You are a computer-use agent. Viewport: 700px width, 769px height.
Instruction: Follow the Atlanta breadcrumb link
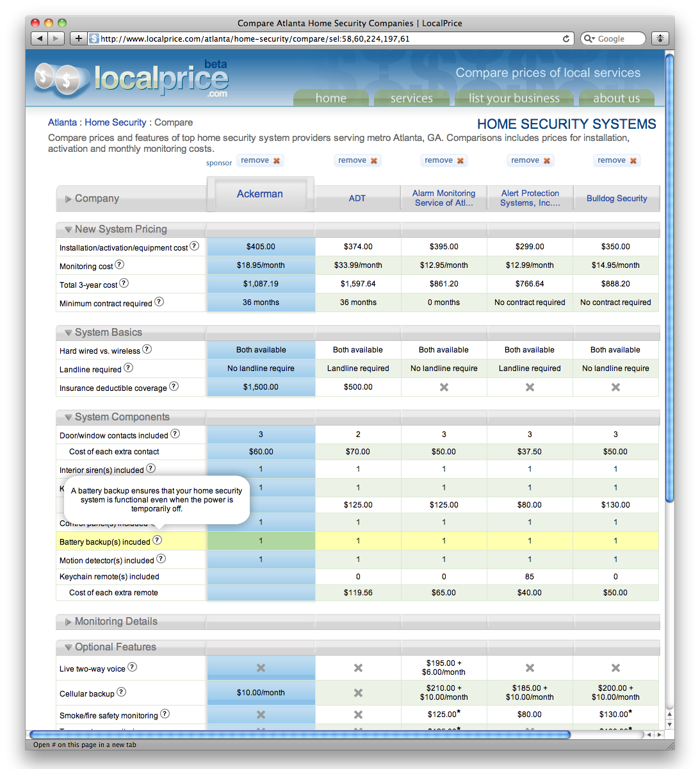pyautogui.click(x=62, y=122)
